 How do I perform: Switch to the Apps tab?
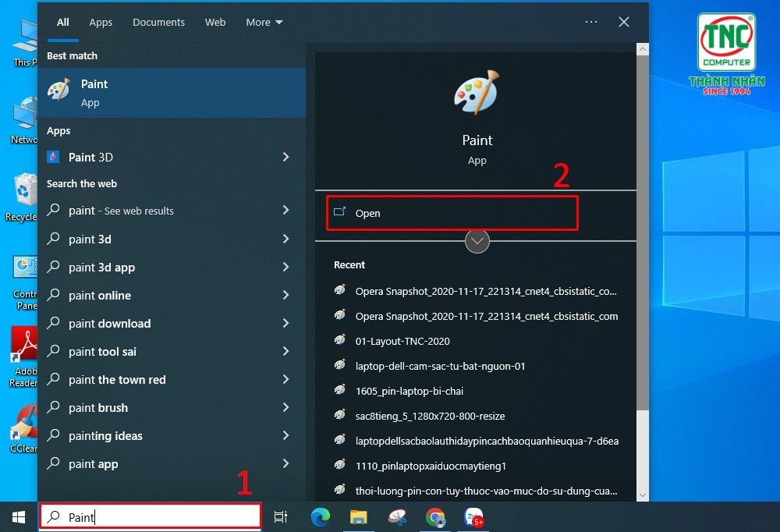click(101, 23)
